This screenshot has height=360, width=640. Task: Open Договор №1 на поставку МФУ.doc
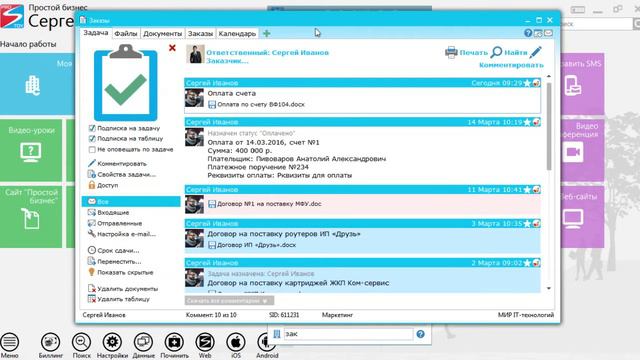[264, 204]
